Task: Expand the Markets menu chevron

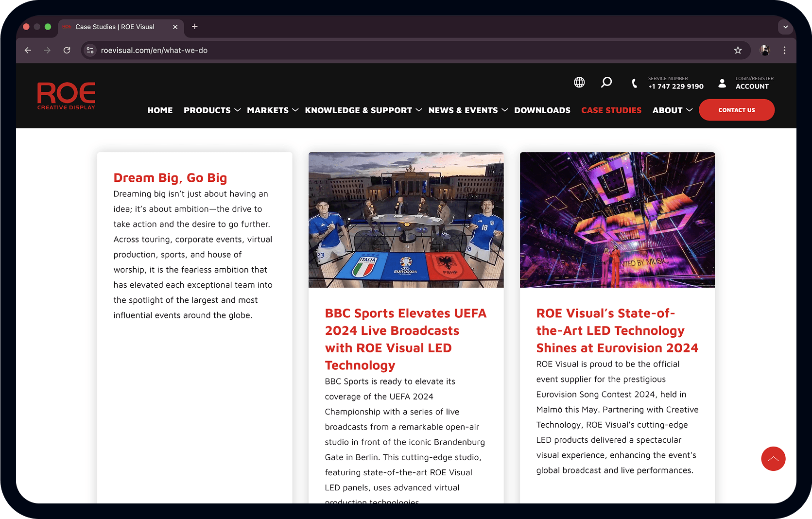Action: tap(295, 110)
